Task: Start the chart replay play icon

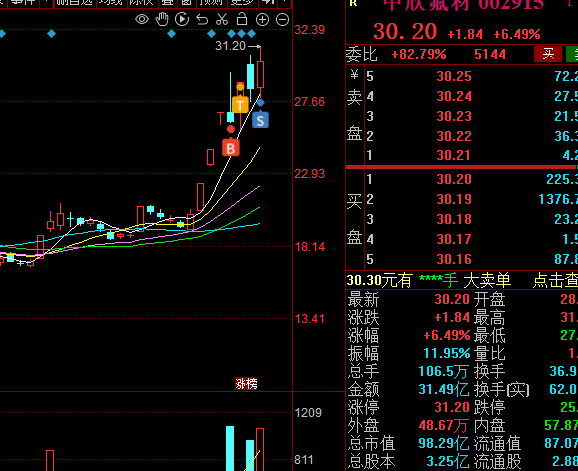Action: pyautogui.click(x=182, y=19)
